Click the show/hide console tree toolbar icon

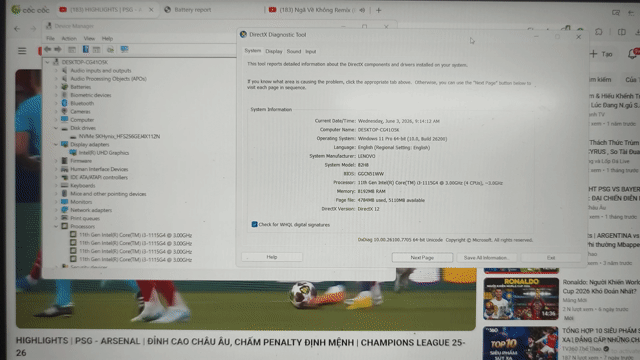click(72, 49)
